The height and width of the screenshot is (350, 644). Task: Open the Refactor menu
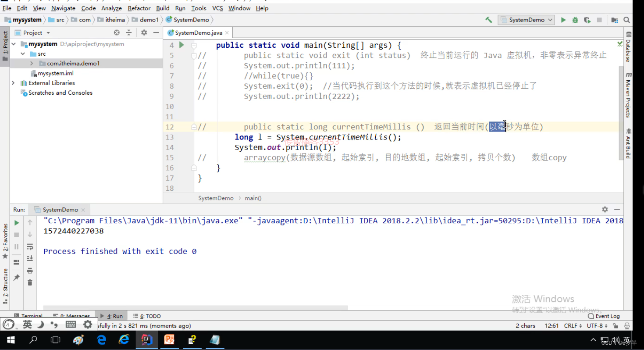coord(139,8)
